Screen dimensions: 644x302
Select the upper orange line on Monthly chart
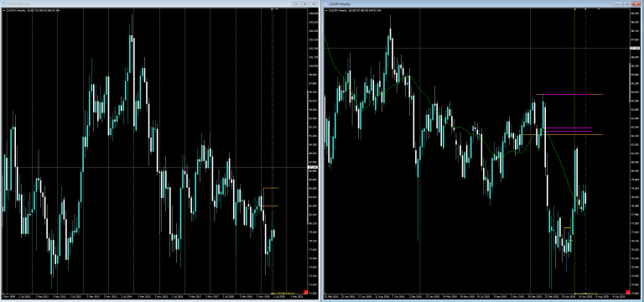[x=270, y=188]
